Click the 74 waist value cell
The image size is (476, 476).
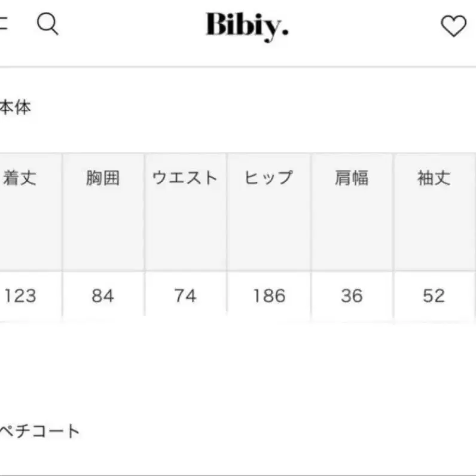click(x=185, y=295)
